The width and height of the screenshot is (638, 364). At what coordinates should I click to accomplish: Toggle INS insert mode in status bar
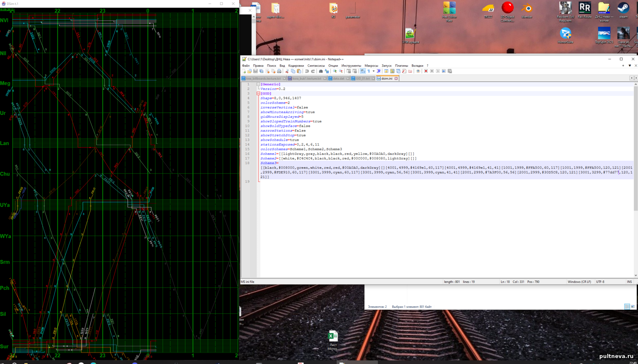point(629,282)
